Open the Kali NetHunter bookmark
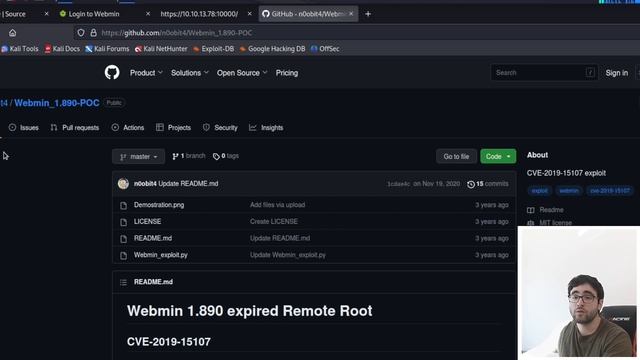 161,49
